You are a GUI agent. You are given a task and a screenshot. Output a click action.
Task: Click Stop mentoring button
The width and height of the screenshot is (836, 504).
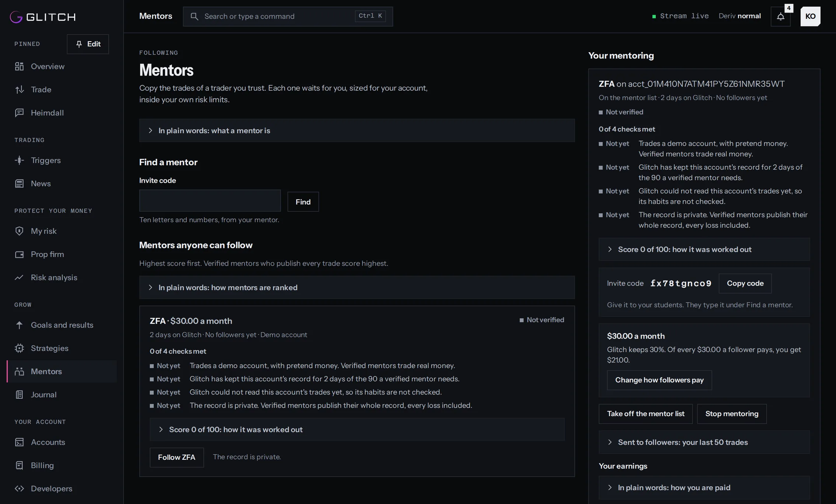coord(732,414)
